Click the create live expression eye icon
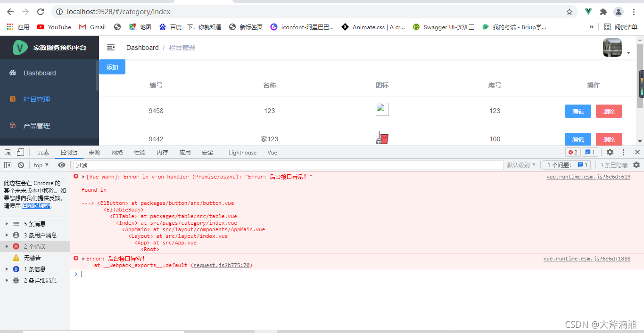644x333 pixels. point(62,165)
